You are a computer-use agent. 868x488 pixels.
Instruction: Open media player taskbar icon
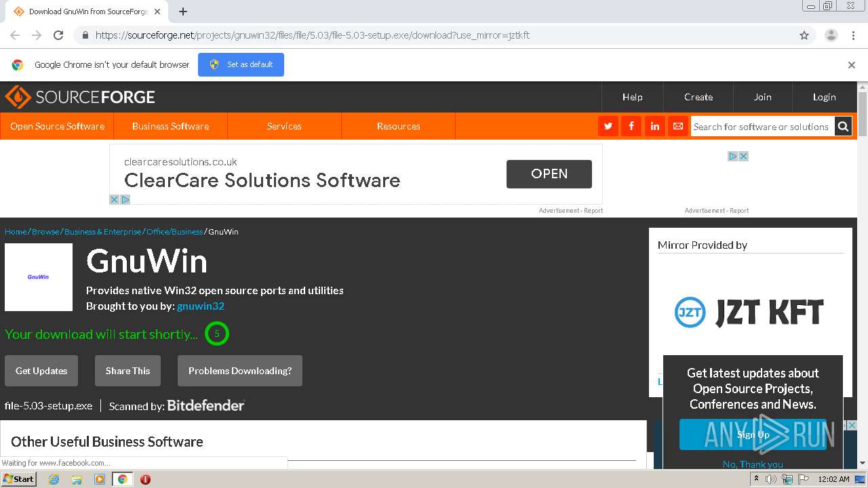point(99,479)
